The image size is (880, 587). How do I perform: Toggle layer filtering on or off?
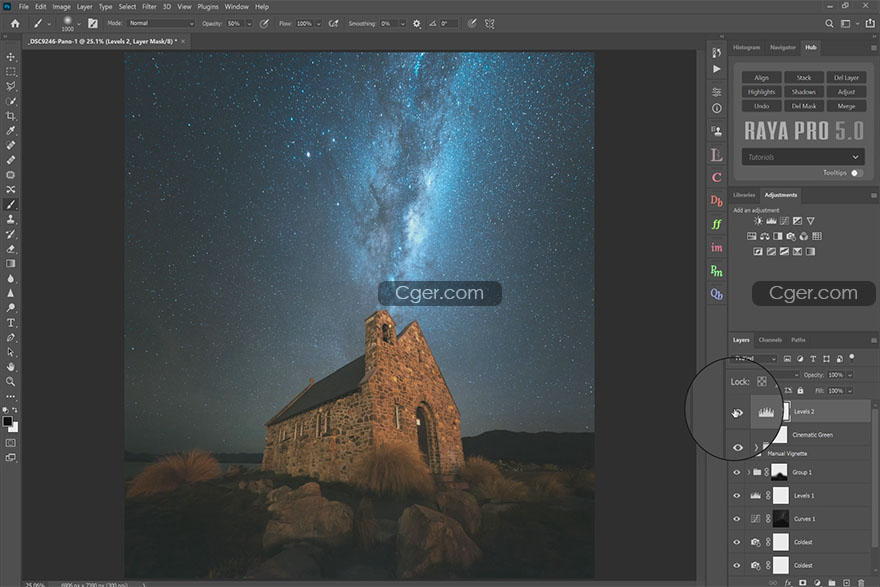852,357
